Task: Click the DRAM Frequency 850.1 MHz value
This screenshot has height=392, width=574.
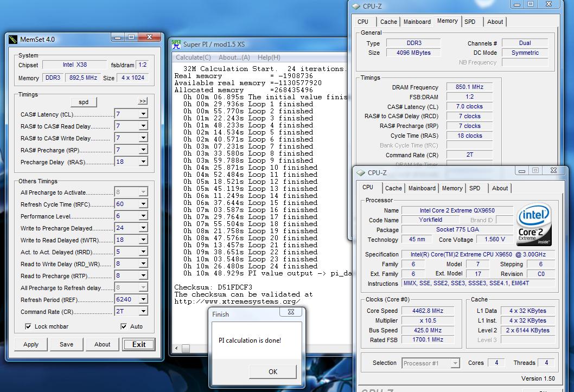Action: (469, 87)
